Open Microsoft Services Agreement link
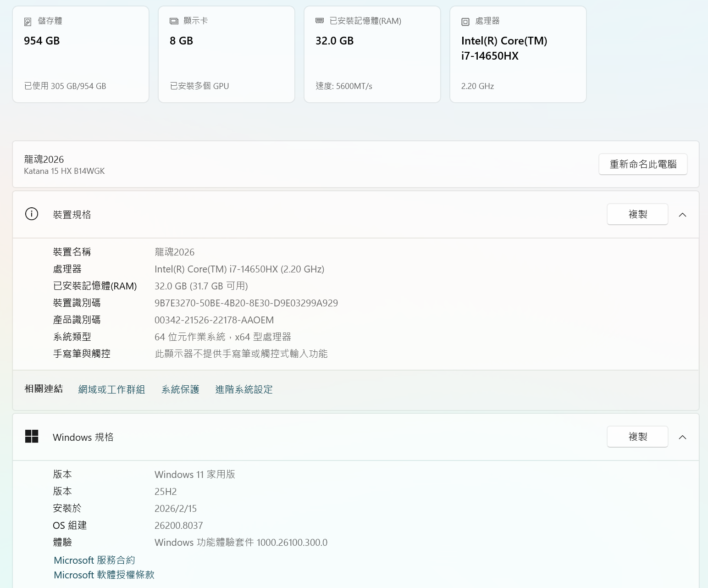 [x=94, y=560]
